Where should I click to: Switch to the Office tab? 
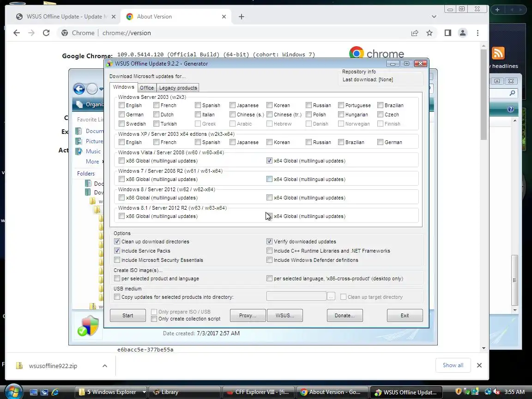[x=147, y=88]
